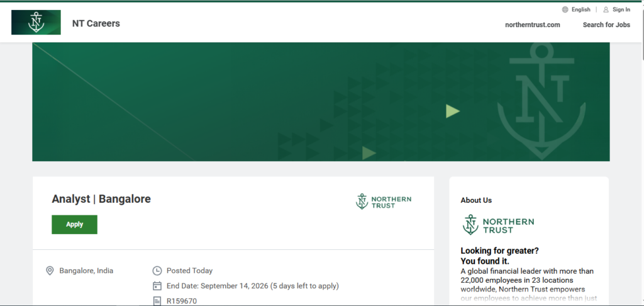Click the calendar End Date icon
The width and height of the screenshot is (644, 306).
(x=157, y=286)
